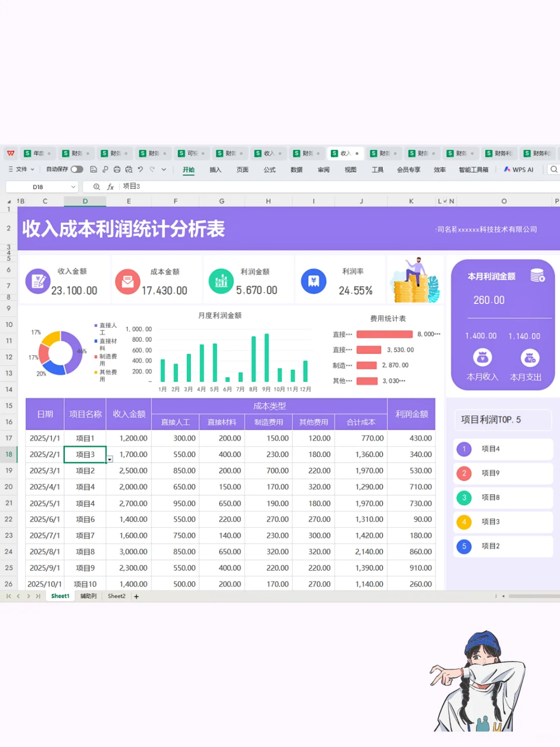This screenshot has width=560, height=747.
Task: Toggle the 自动保存 (AutoSave) switch
Action: click(77, 169)
